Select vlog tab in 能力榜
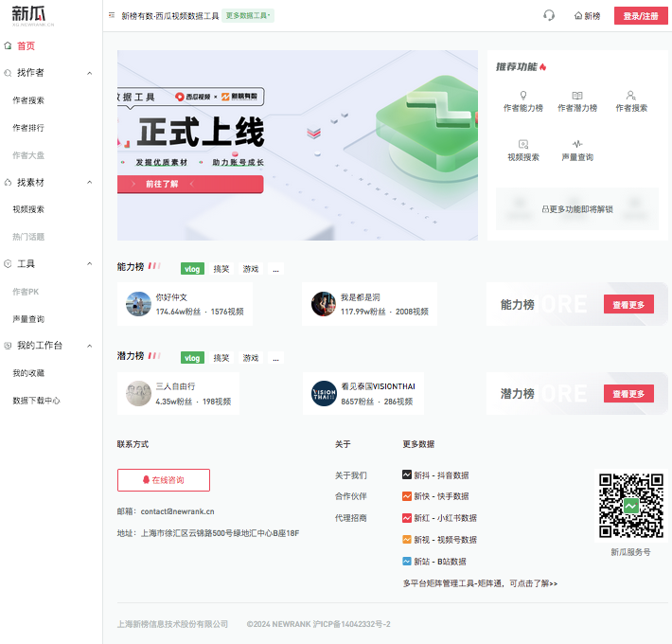This screenshot has height=644, width=672. pos(192,269)
